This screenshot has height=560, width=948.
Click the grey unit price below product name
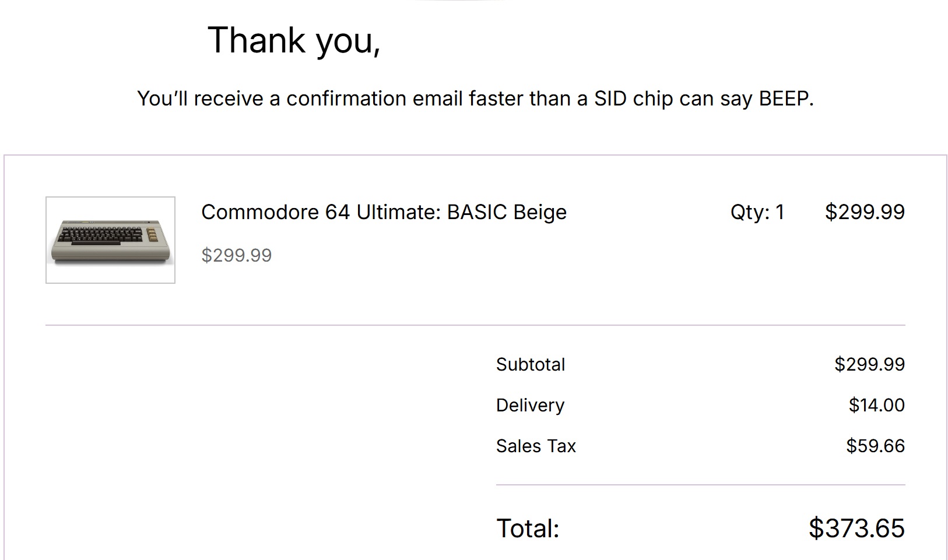click(236, 255)
